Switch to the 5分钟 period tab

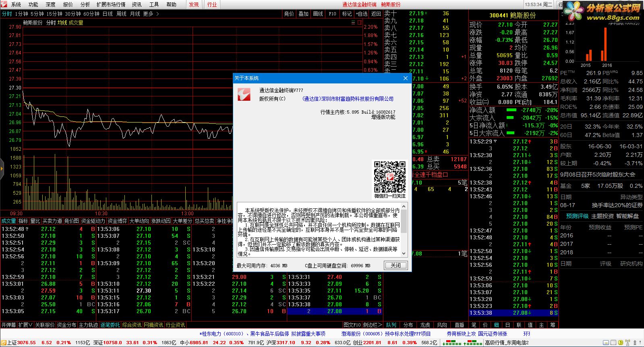[37, 14]
